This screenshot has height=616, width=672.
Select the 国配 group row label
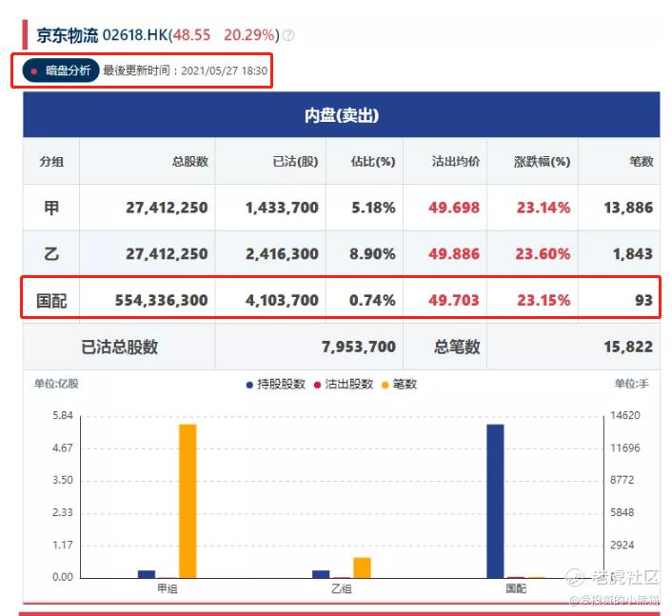(51, 301)
